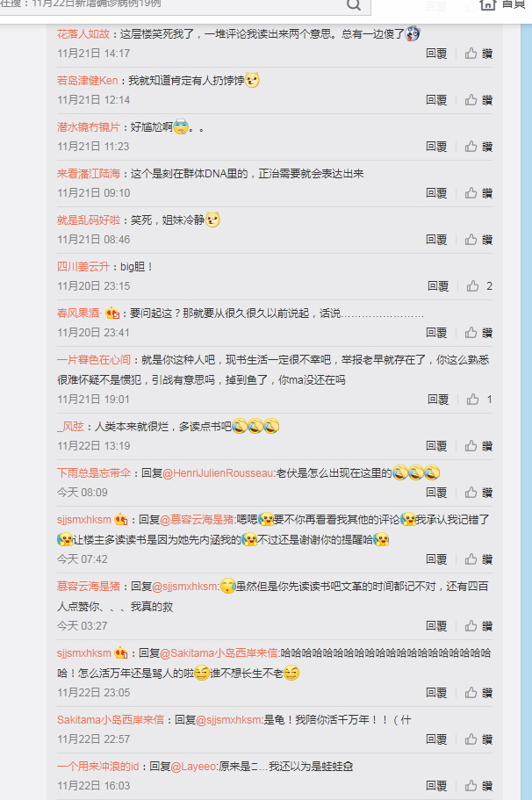The width and height of the screenshot is (532, 800).
Task: Like 慕容云海是猪's comment
Action: coord(478,626)
